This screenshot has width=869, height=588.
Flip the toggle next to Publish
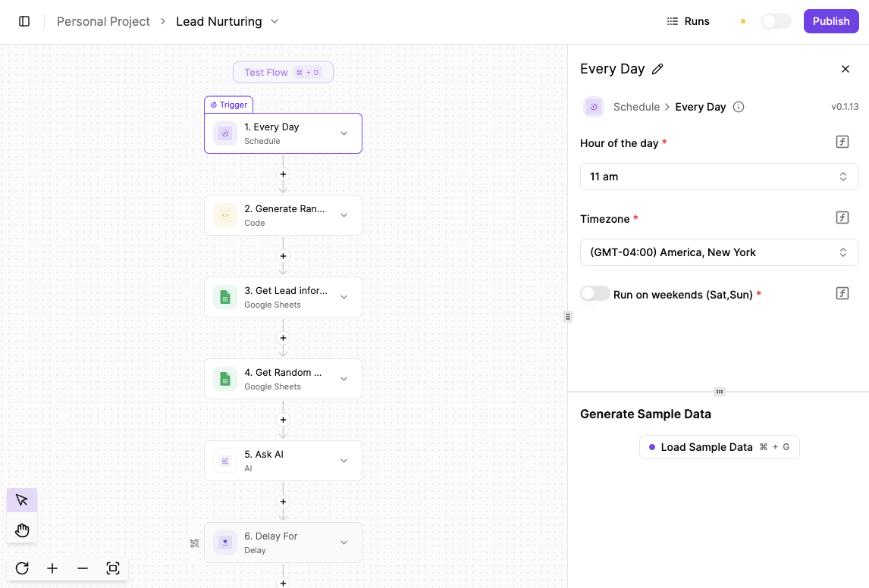[776, 21]
